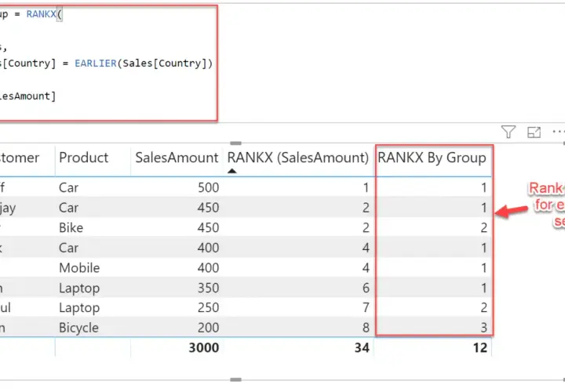
Task: Click the RANKX function in the formula
Action: point(41,14)
